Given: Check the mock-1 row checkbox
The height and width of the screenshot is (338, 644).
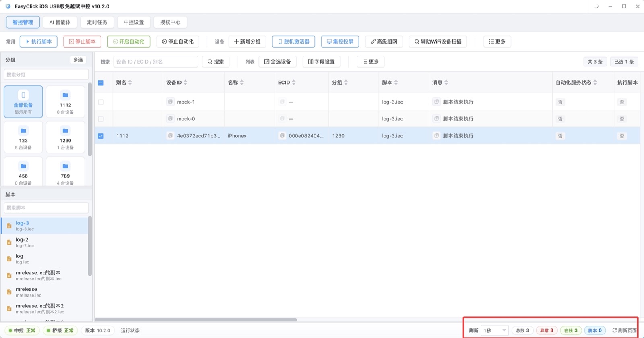Looking at the screenshot, I should coord(101,102).
